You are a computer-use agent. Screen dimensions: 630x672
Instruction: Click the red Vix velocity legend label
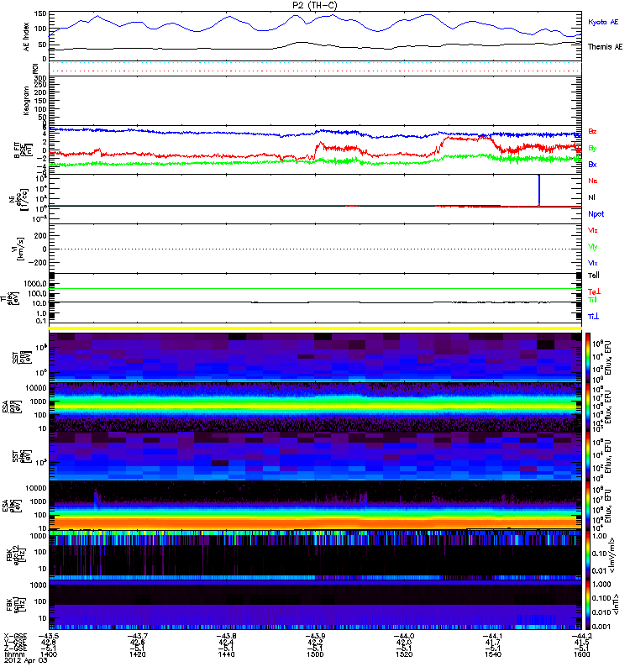click(593, 230)
